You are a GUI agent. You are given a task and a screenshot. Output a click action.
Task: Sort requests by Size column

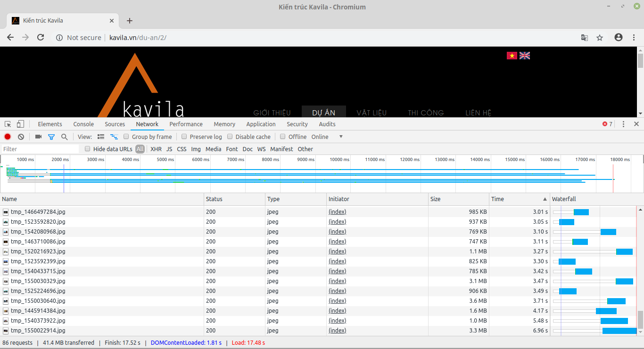[459, 199]
